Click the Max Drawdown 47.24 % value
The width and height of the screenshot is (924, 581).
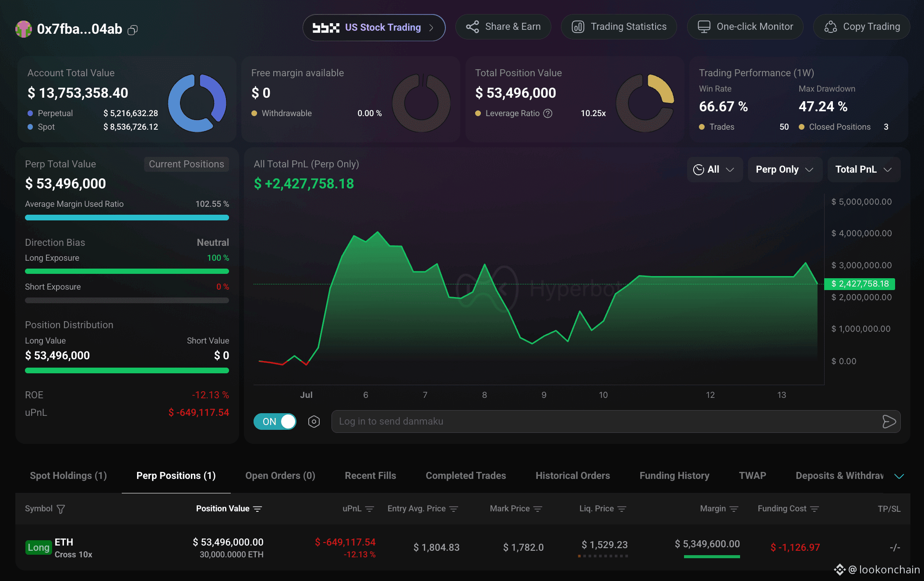click(x=823, y=106)
